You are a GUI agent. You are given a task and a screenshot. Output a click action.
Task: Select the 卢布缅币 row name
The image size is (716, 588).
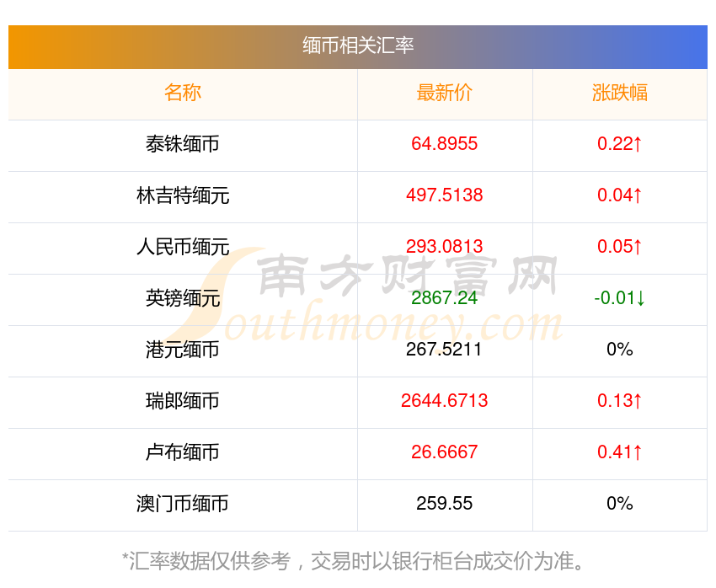183,452
